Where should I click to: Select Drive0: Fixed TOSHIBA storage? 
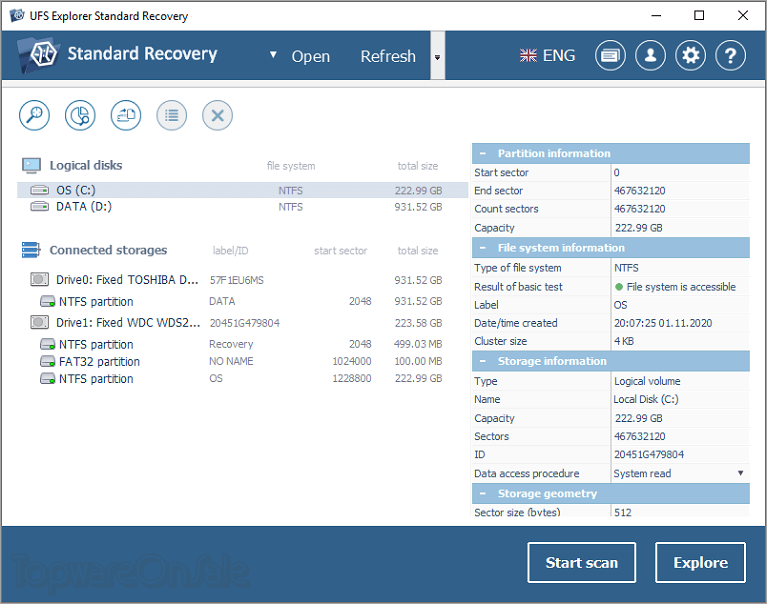click(x=243, y=280)
